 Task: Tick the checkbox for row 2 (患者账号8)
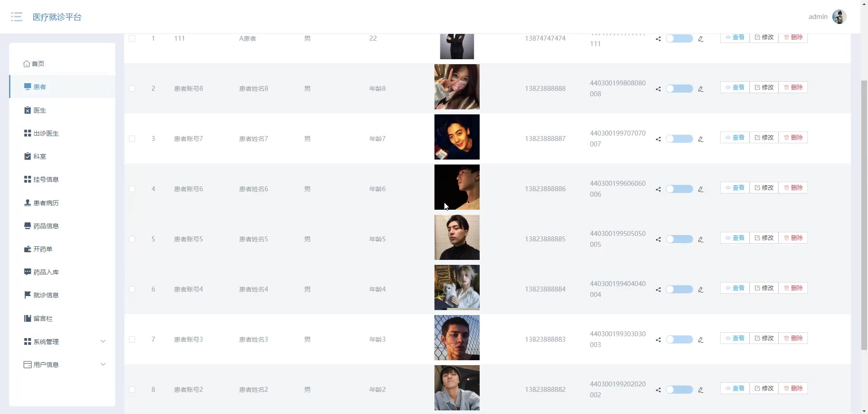coord(132,89)
